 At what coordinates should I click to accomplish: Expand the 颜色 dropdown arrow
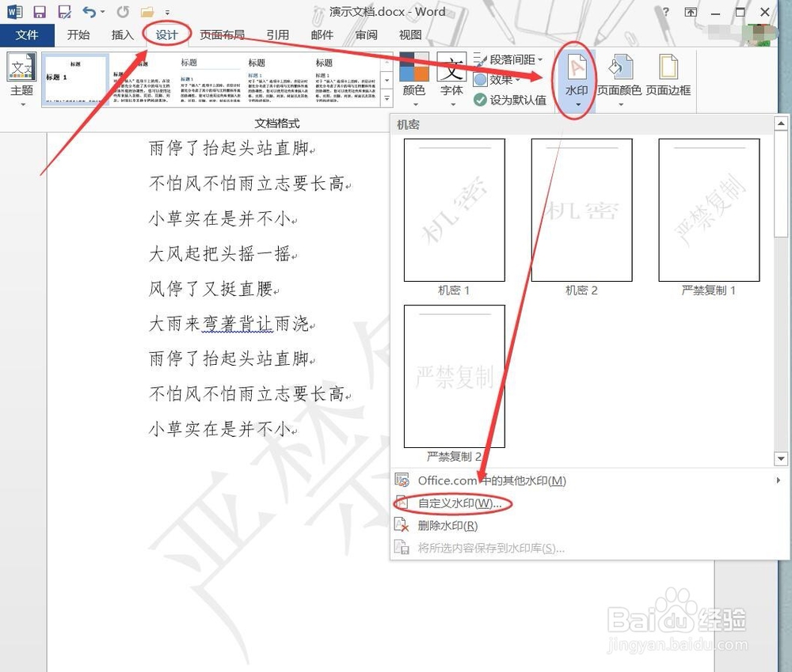[x=415, y=104]
